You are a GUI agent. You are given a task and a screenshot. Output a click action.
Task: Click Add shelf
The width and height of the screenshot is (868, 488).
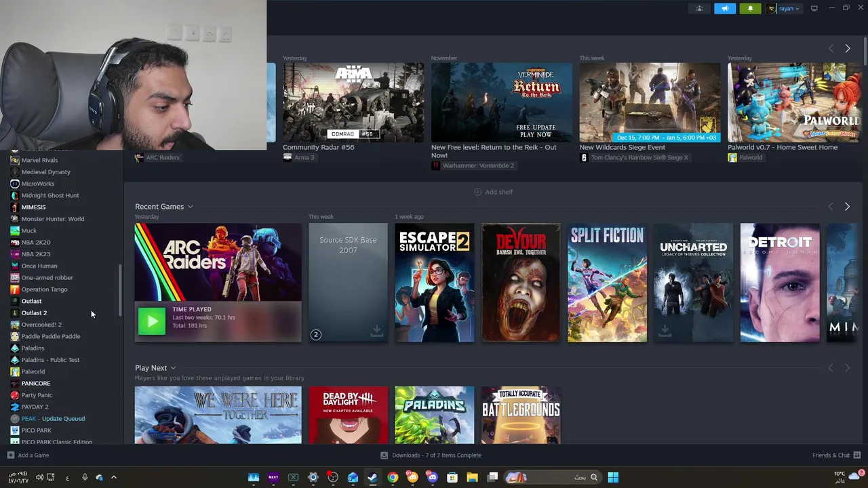point(493,192)
